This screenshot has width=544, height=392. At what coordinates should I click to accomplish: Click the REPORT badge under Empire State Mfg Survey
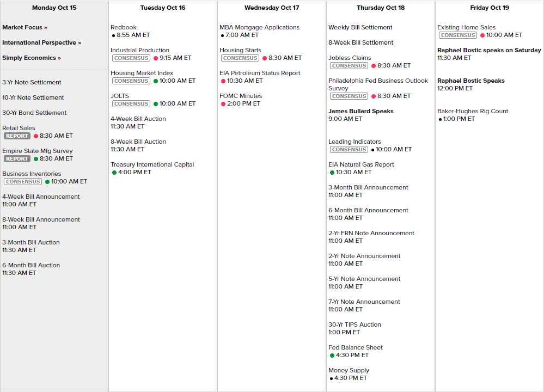coord(17,159)
